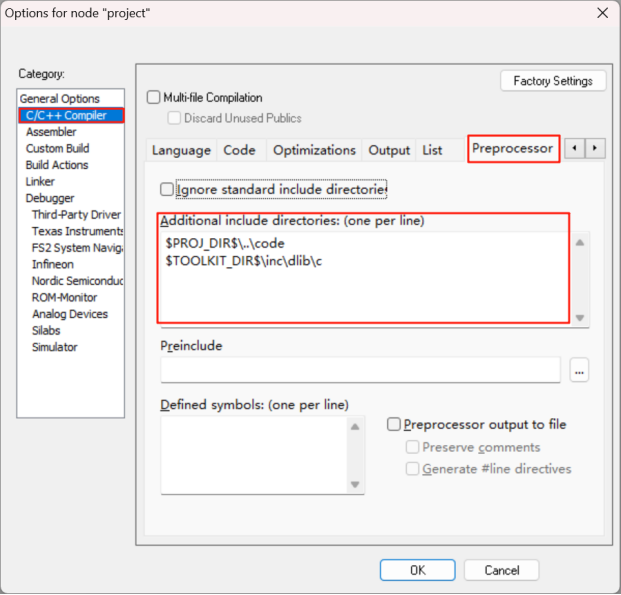621x595 pixels.
Task: Click $TOOLKIT_DIR$\inc\dlib\c include line
Action: [x=244, y=261]
